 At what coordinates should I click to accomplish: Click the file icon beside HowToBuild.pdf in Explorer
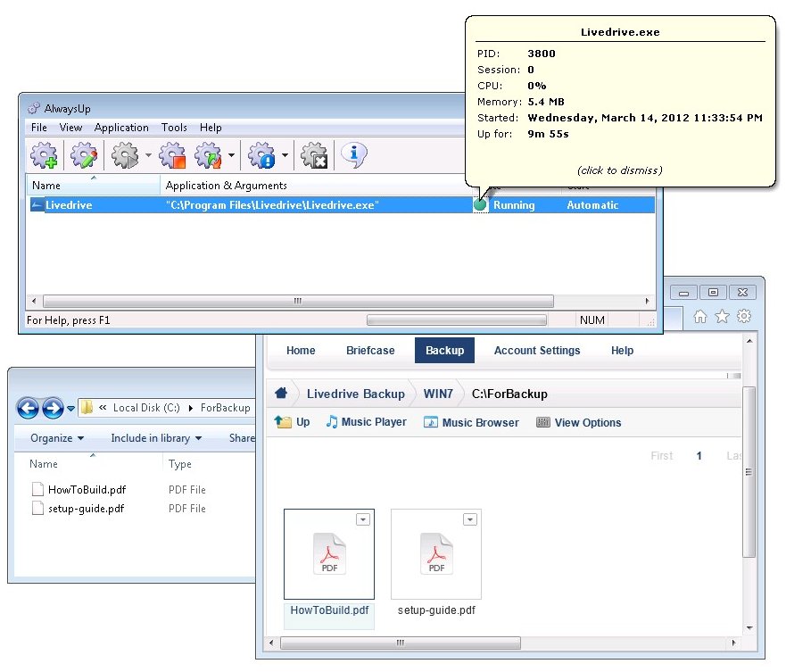37,489
